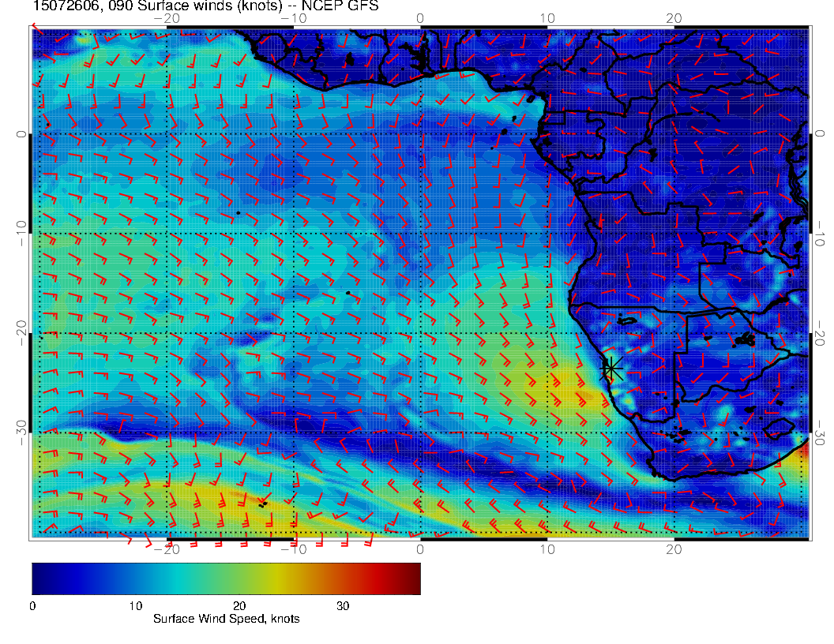Click the '30' label under the color bar
The height and width of the screenshot is (644, 834).
coord(343,606)
